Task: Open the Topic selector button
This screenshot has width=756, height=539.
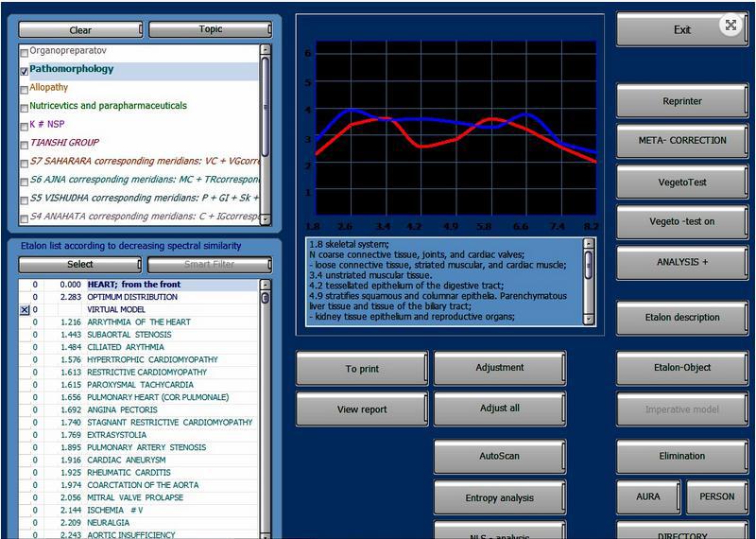Action: (210, 29)
